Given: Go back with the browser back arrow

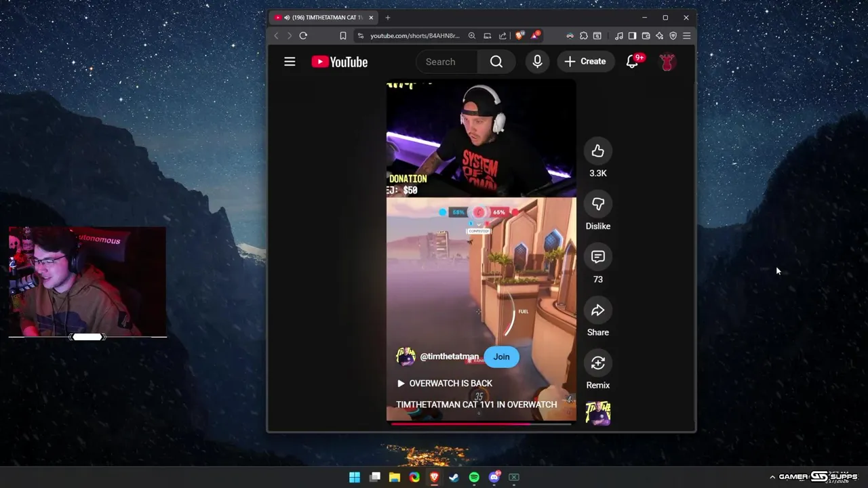Looking at the screenshot, I should 276,36.
